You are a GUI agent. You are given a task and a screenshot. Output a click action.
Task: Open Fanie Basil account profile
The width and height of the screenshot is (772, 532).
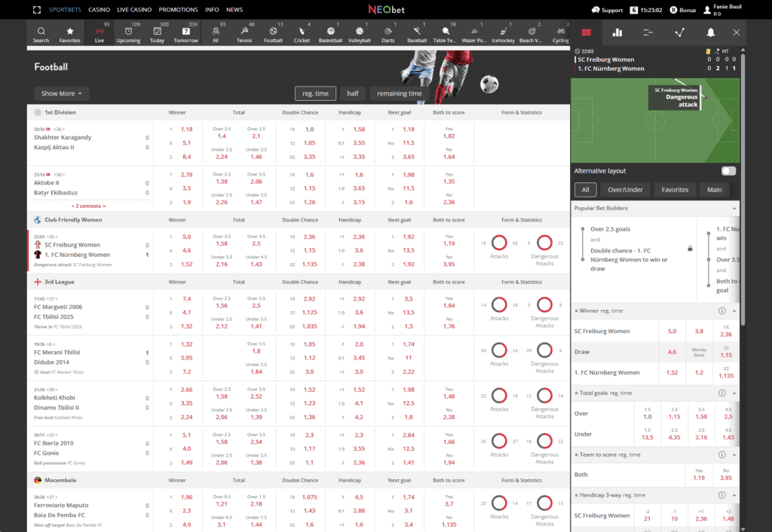tap(722, 10)
